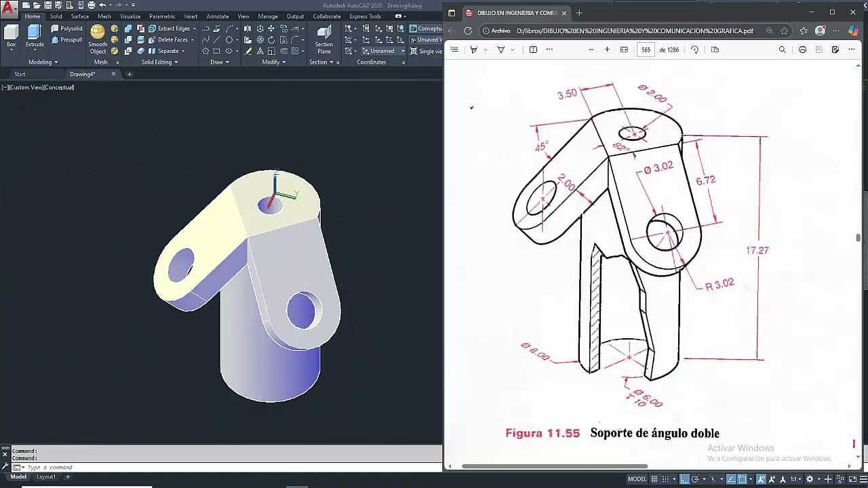The height and width of the screenshot is (488, 868).
Task: Open the AutoCAD application menu
Action: tap(9, 9)
